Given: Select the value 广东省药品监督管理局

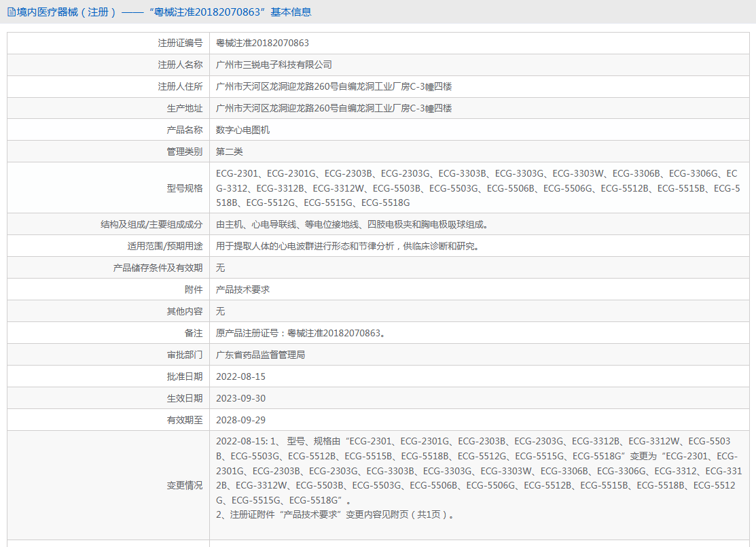Looking at the screenshot, I should click(260, 355).
